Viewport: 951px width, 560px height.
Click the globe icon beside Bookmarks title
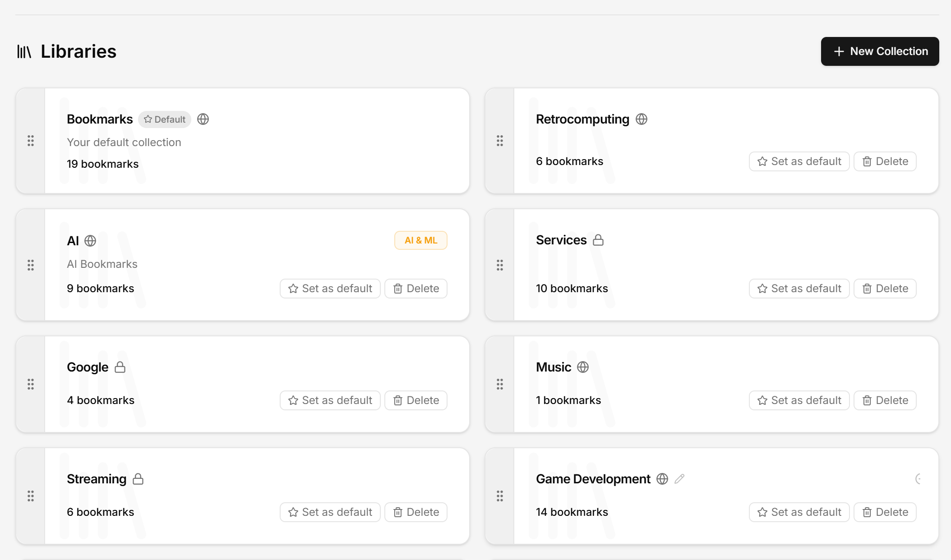(203, 119)
